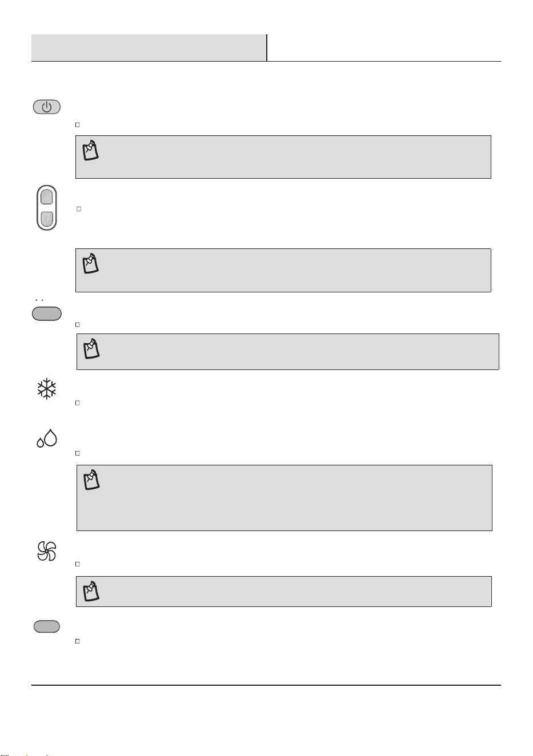Click the pinned note icon below the two-dot oval button

[x=91, y=349]
